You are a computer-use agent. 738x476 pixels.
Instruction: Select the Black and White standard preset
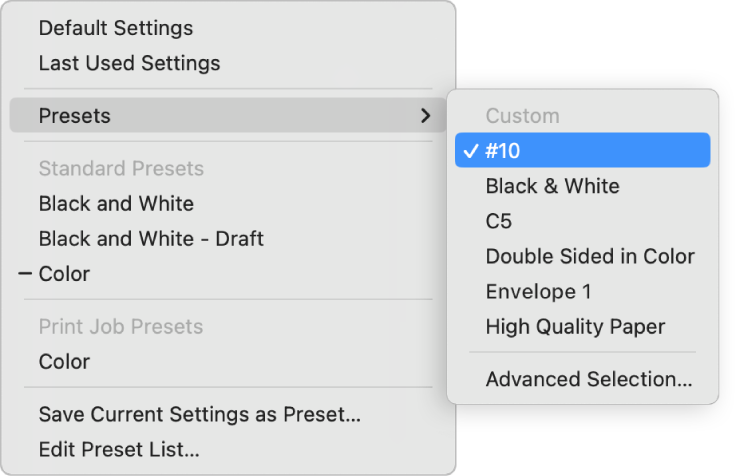116,204
